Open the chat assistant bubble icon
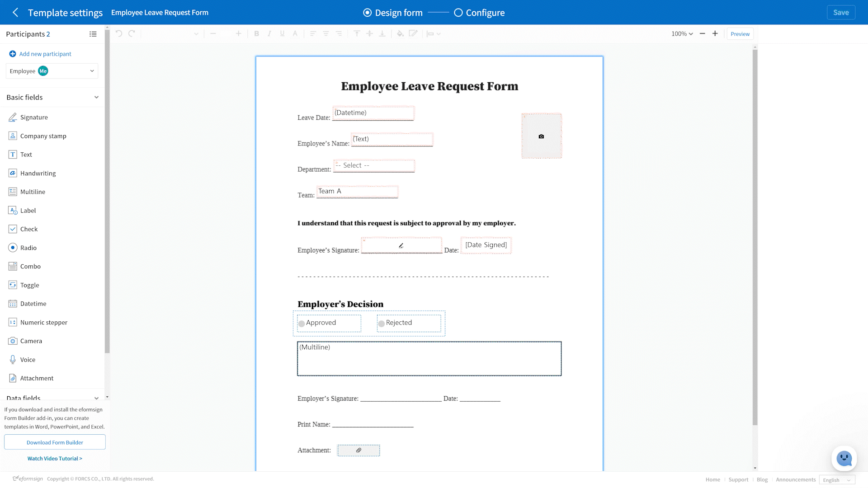 844,459
